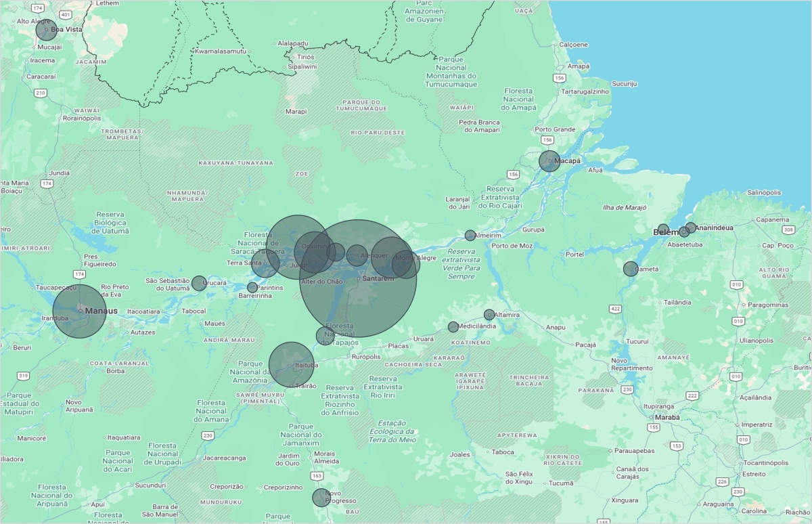
Task: Select the small Parintins bubble marker
Action: [x=252, y=288]
